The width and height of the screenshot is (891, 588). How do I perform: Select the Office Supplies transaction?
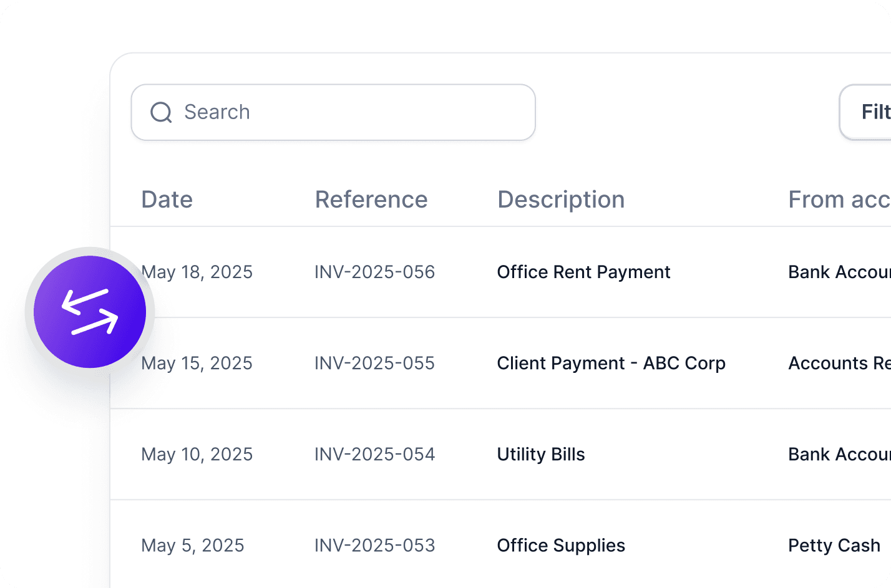561,545
